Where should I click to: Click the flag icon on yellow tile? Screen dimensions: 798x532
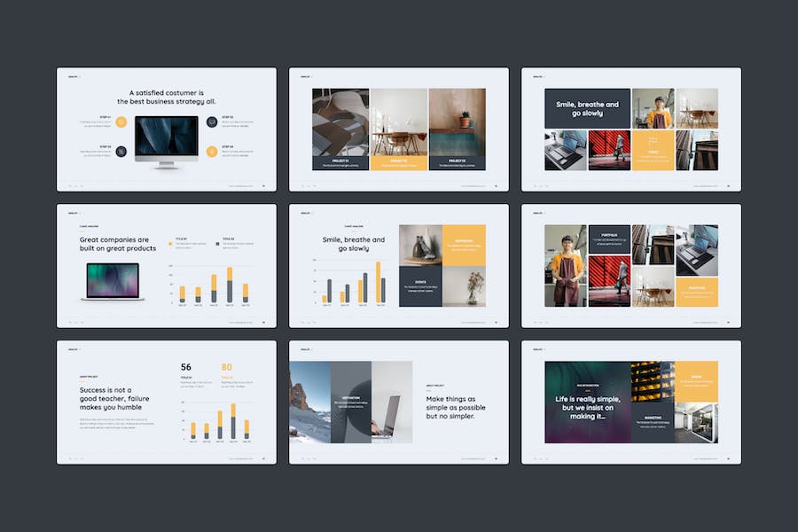653,141
